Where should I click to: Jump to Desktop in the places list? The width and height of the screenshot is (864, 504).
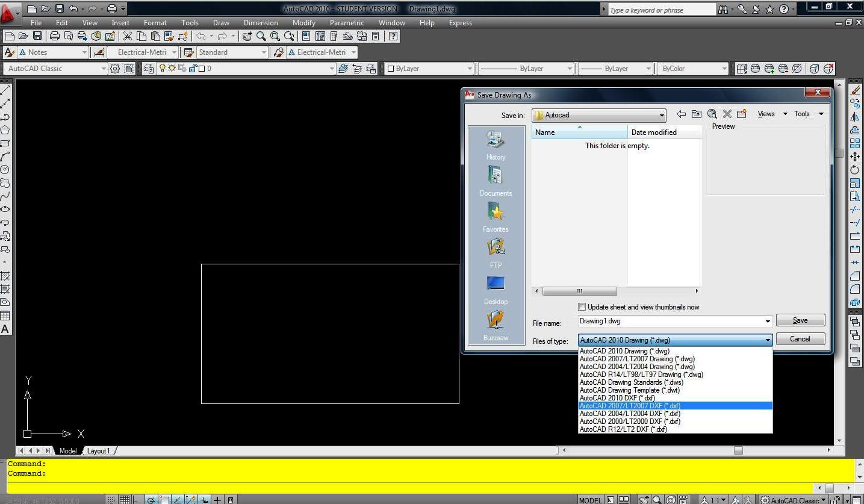click(496, 290)
